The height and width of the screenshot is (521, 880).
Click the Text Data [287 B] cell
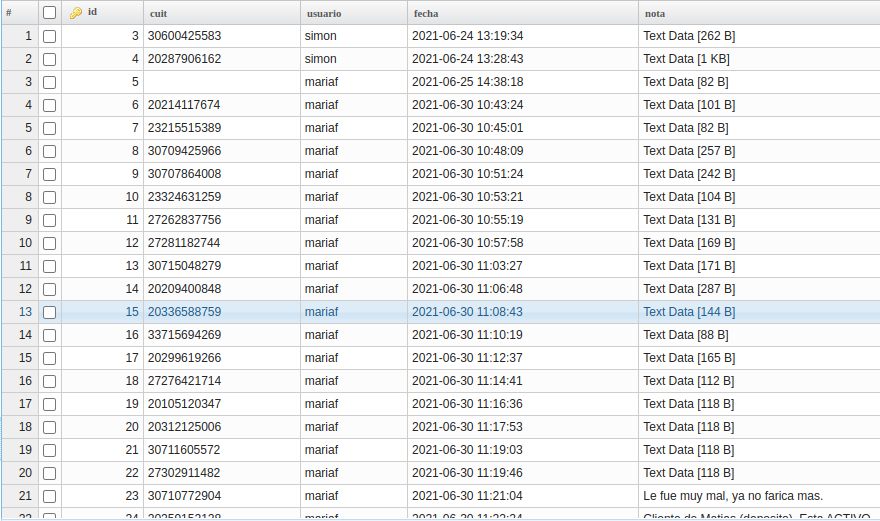coord(689,289)
